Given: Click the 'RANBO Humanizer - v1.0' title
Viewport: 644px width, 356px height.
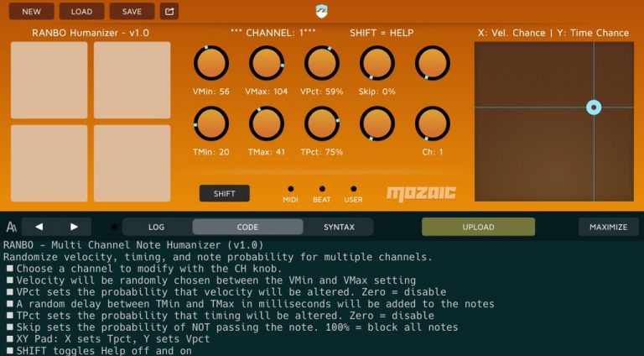Looking at the screenshot, I should [x=91, y=33].
